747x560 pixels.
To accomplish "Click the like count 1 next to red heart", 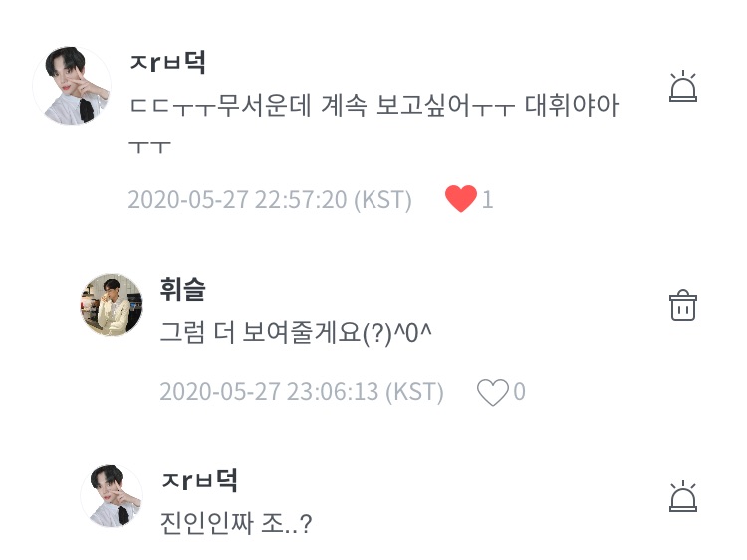I will pyautogui.click(x=487, y=200).
